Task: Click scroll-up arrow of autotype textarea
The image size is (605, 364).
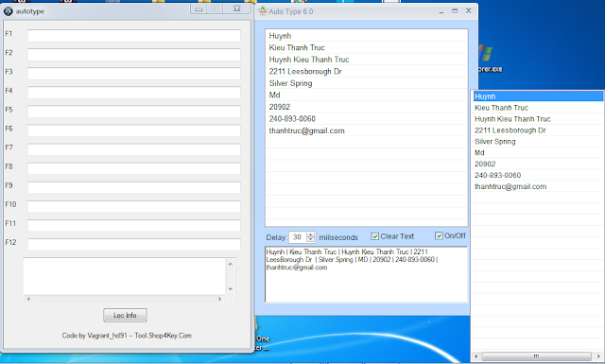Action: [x=231, y=264]
